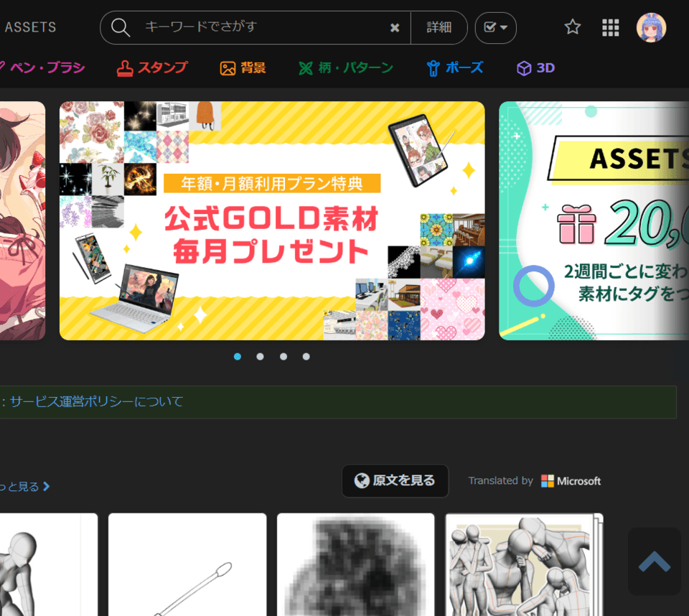The height and width of the screenshot is (616, 689).
Task: Open the 背景 category tab
Action: [243, 68]
